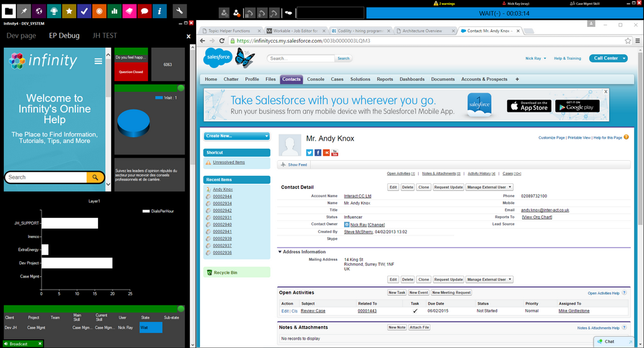644x348 pixels.
Task: Click the hold call phone icon
Action: [x=249, y=13]
